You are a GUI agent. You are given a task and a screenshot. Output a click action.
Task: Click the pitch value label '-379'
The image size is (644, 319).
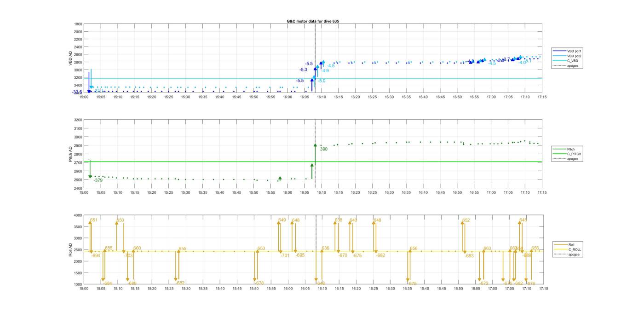98,180
